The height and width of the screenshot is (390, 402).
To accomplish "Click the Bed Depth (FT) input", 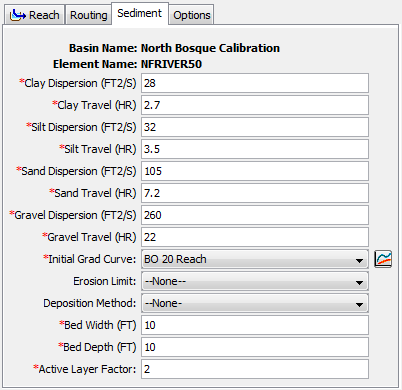I will point(255,347).
